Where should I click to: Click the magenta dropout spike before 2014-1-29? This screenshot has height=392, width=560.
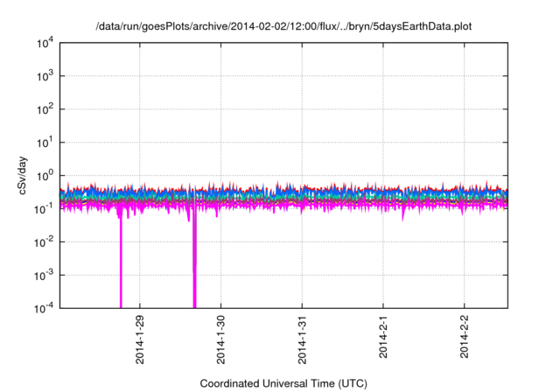[121, 261]
